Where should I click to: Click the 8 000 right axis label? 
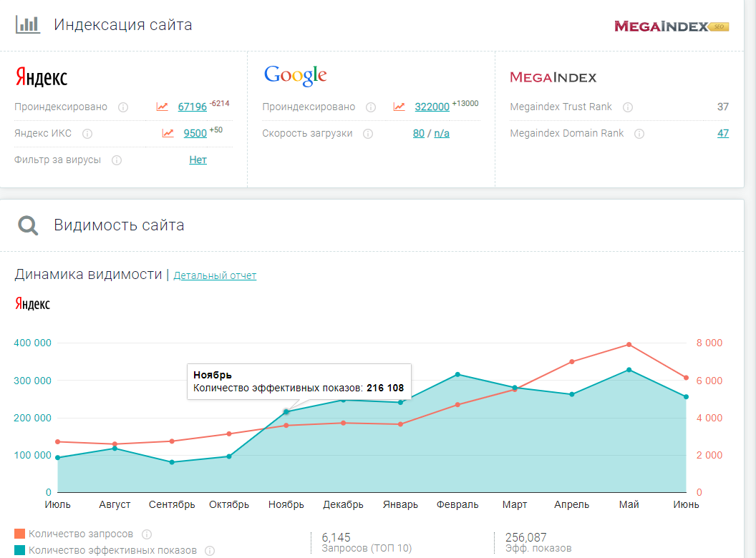coord(709,343)
